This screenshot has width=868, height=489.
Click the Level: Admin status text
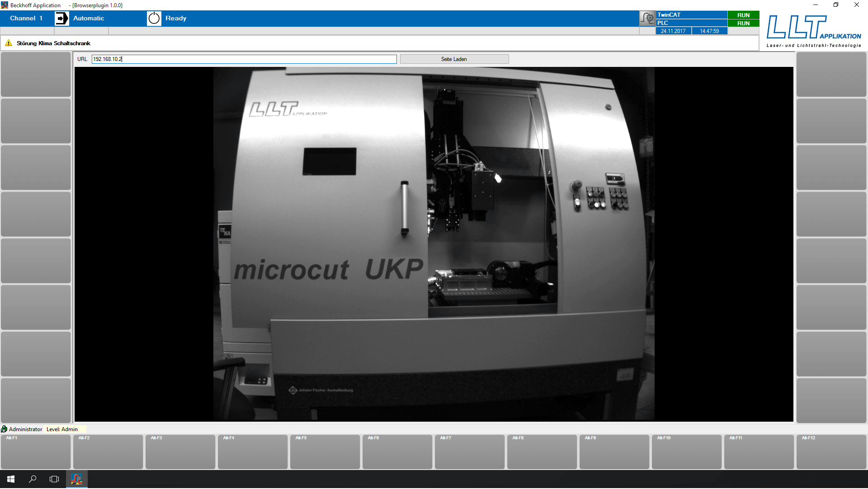(62, 430)
